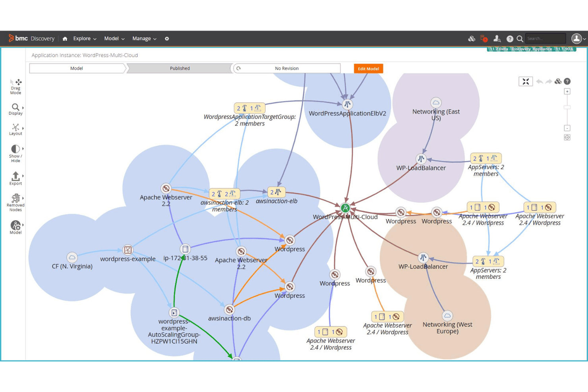Open the Removed Nodes sidebar menu
The height and width of the screenshot is (392, 588).
coord(15,203)
